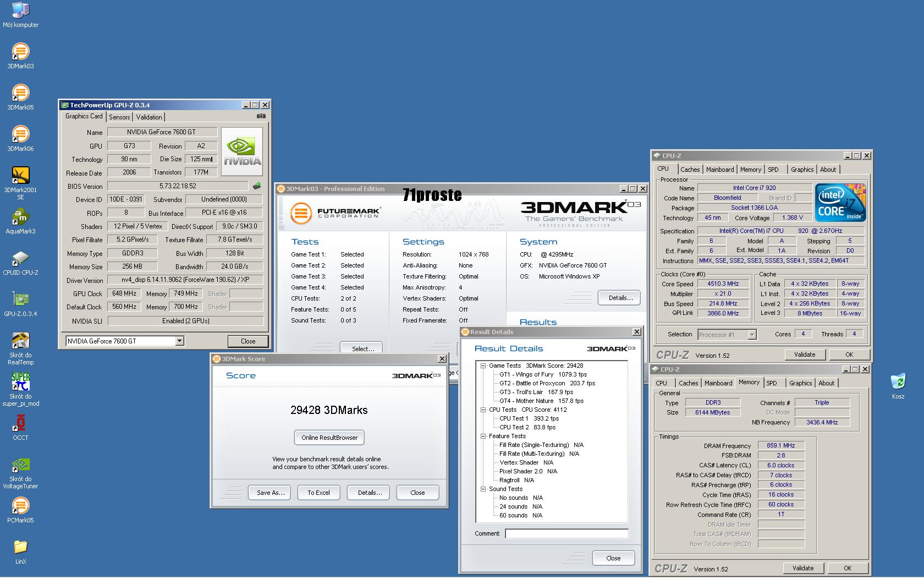Viewport: 924px width, 578px height.
Task: Select GT4 - Mother Nature result row
Action: point(542,401)
